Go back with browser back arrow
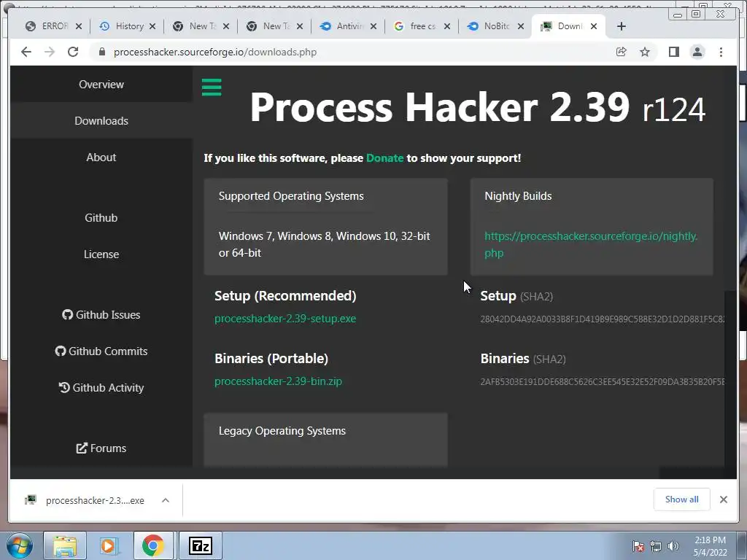Screen dimensions: 747x560 click(x=26, y=52)
